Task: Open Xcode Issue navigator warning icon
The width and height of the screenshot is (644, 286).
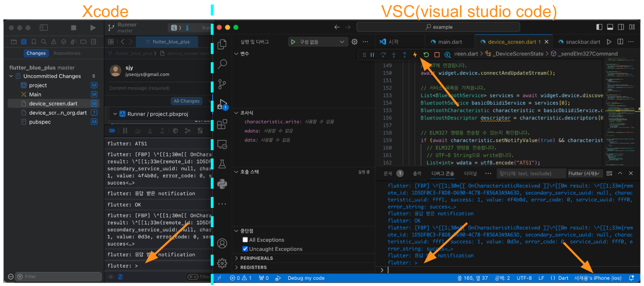Action: pos(53,42)
